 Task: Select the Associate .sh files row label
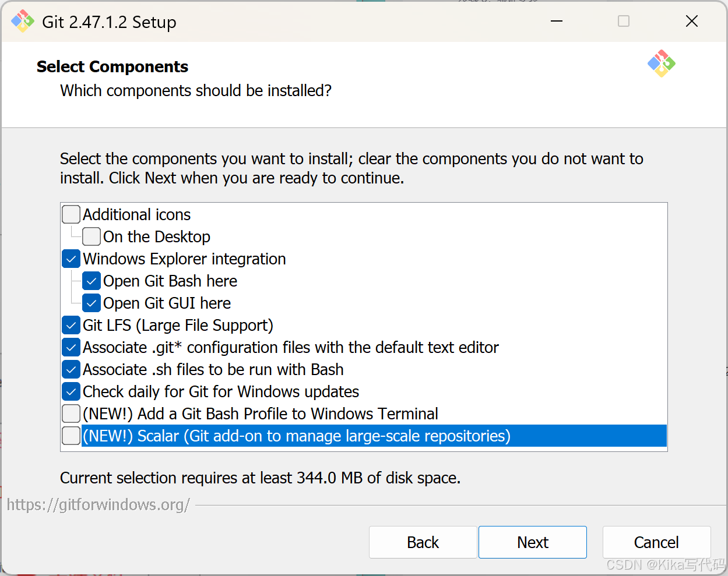[213, 369]
